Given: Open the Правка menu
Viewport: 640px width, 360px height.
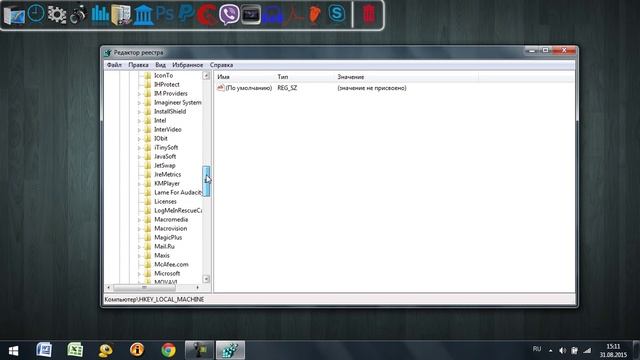Looking at the screenshot, I should pyautogui.click(x=138, y=65).
